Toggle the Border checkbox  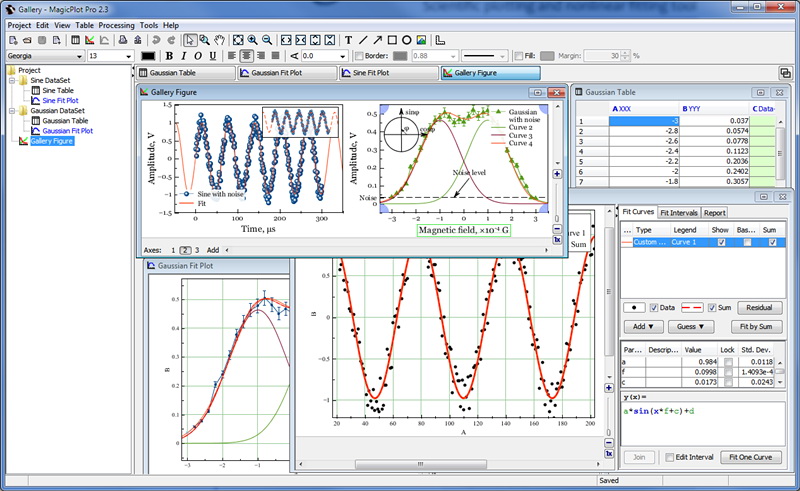(x=360, y=56)
